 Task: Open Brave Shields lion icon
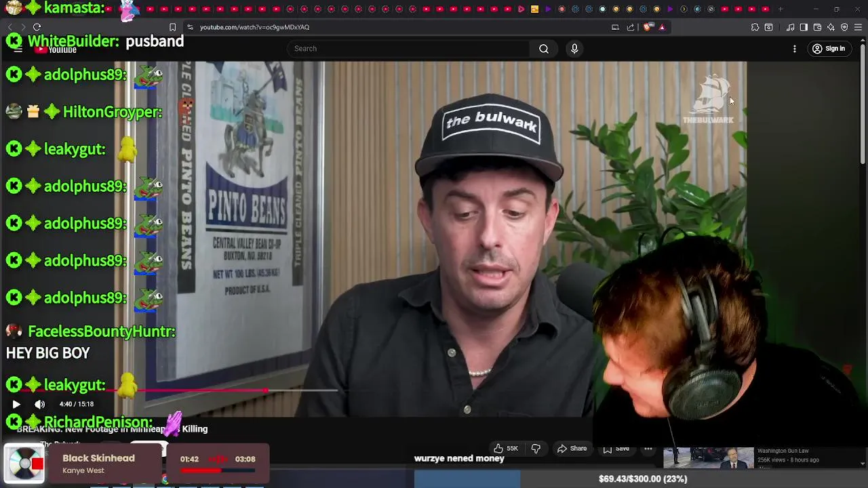648,27
